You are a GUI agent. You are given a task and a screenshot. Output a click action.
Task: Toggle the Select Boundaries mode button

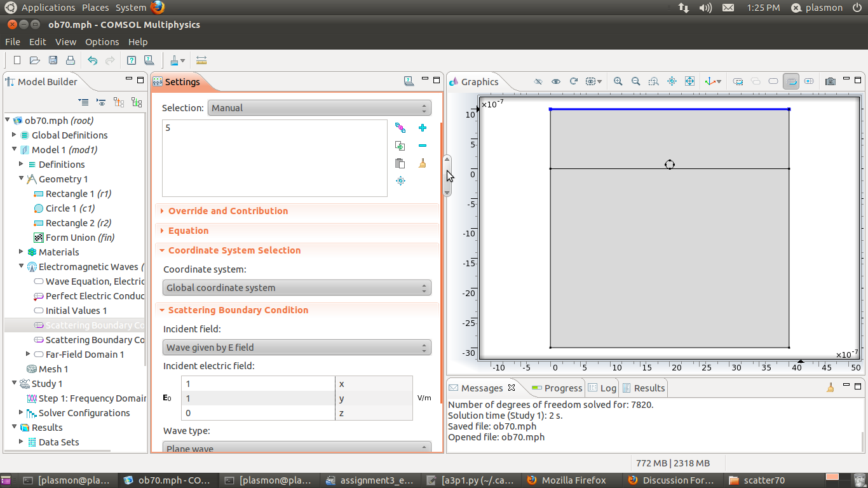coord(791,81)
